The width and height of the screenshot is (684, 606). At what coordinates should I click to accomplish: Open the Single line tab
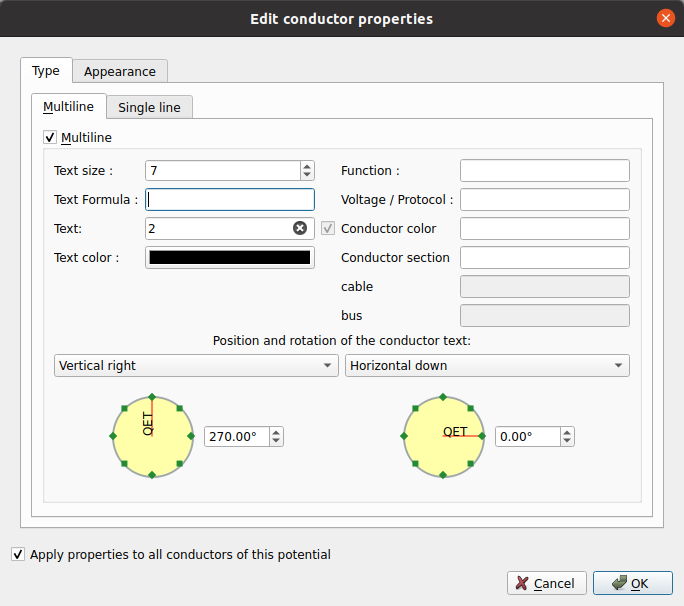[x=149, y=107]
